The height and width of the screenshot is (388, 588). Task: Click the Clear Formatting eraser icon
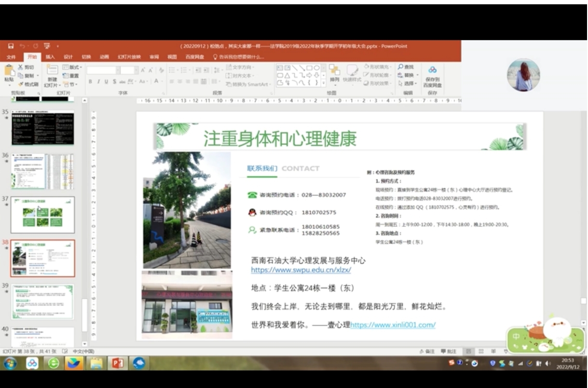click(162, 70)
